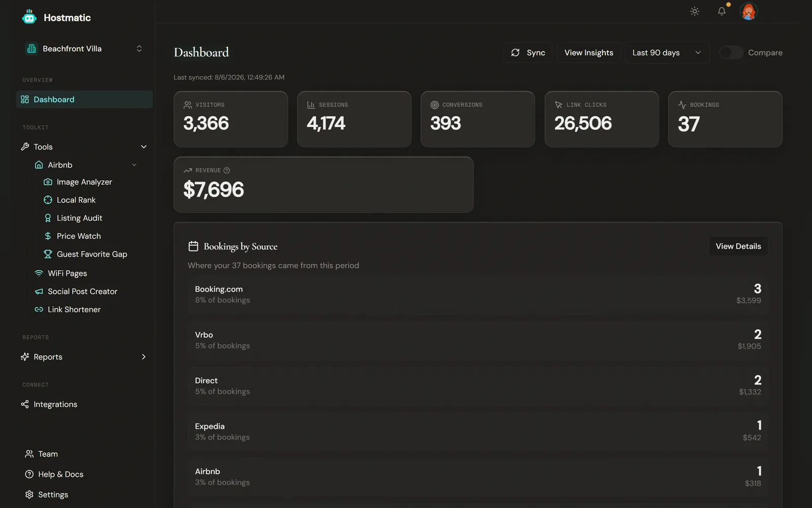Viewport: 812px width, 508px height.
Task: Click the Sync button
Action: [528, 53]
